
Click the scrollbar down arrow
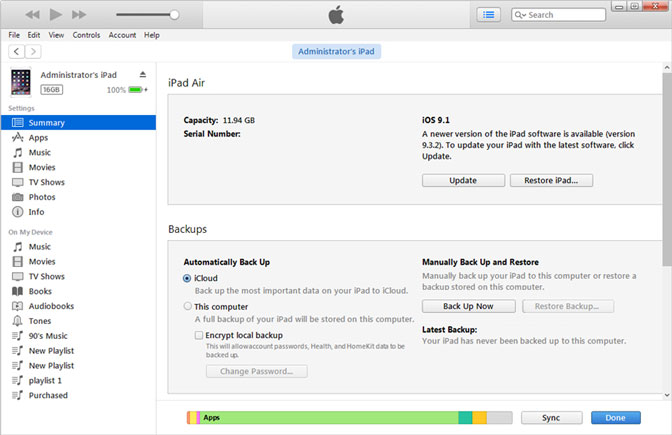click(667, 395)
